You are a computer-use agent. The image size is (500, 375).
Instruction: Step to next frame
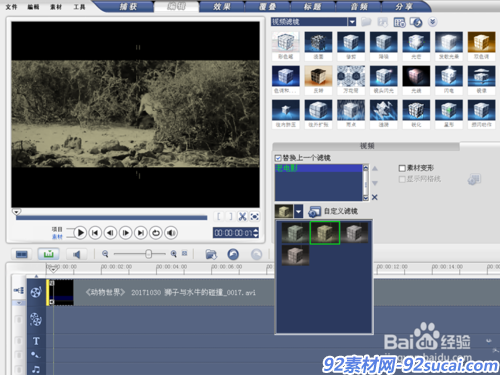click(x=126, y=233)
